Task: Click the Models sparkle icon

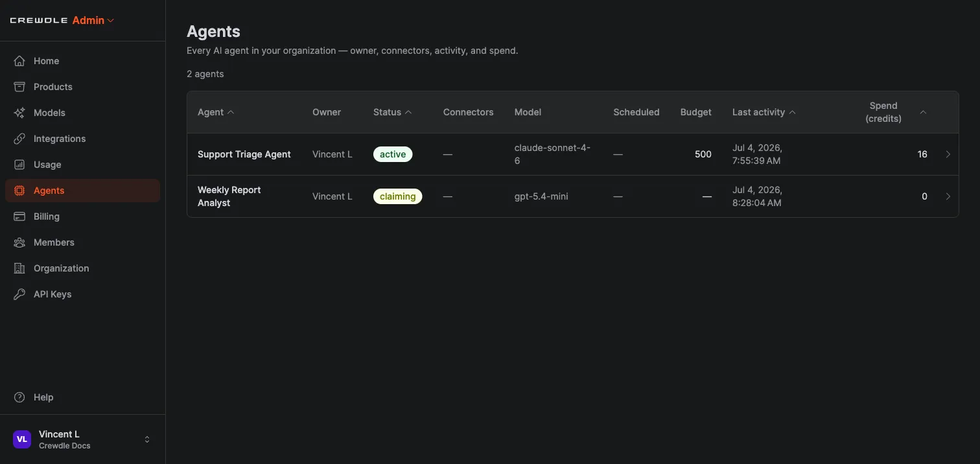Action: tap(19, 113)
